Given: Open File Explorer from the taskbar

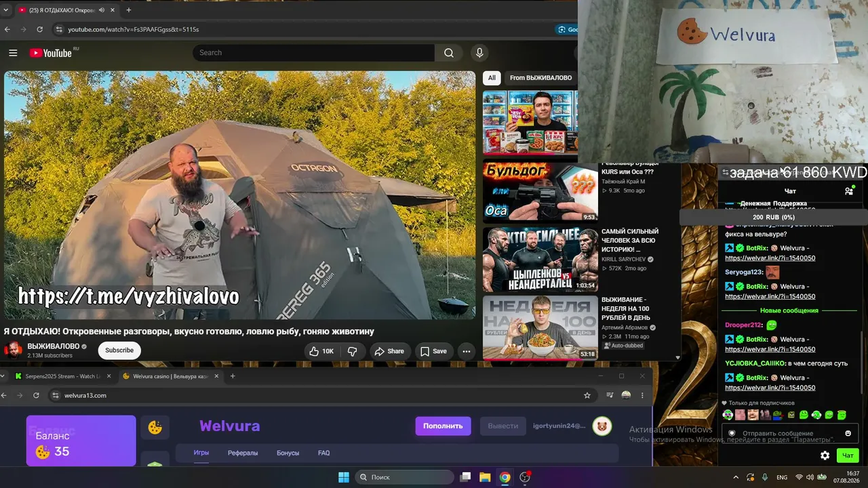Looking at the screenshot, I should tap(485, 477).
